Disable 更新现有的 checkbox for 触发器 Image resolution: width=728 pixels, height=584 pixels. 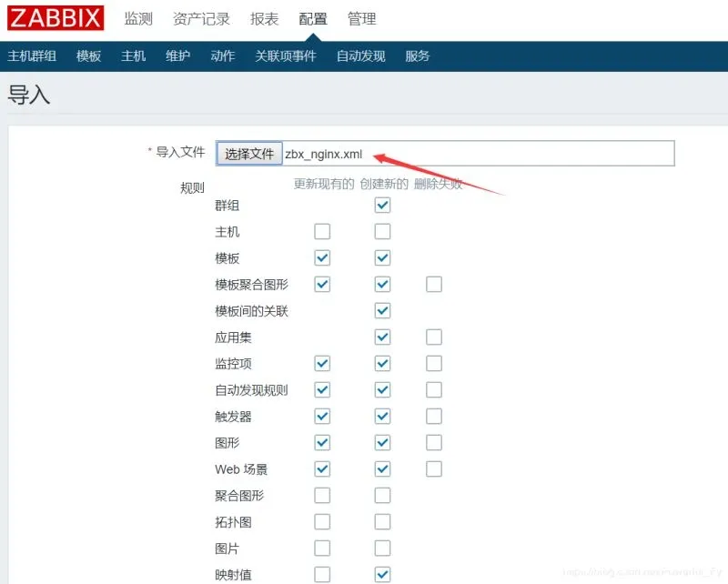322,416
